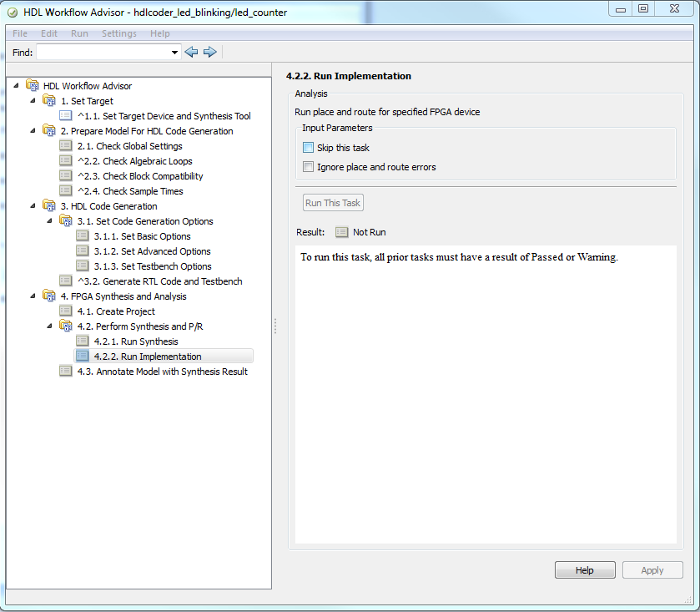Click task icon next to 2.1 Check Global Settings

66,145
